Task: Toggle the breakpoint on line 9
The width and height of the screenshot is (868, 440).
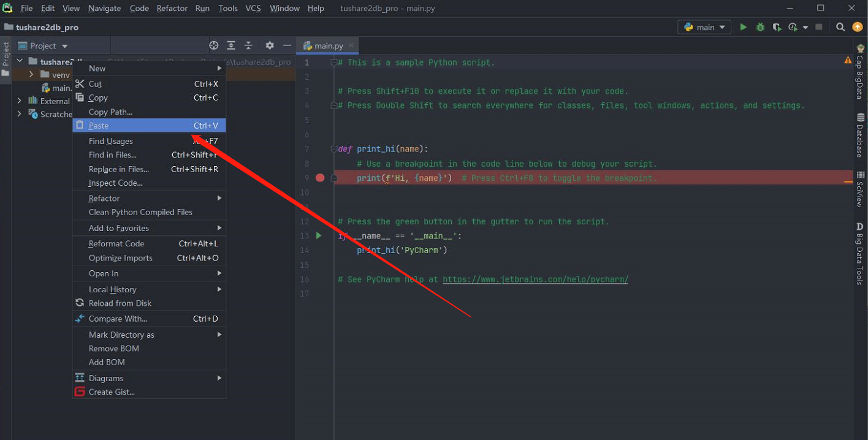Action: (x=320, y=178)
